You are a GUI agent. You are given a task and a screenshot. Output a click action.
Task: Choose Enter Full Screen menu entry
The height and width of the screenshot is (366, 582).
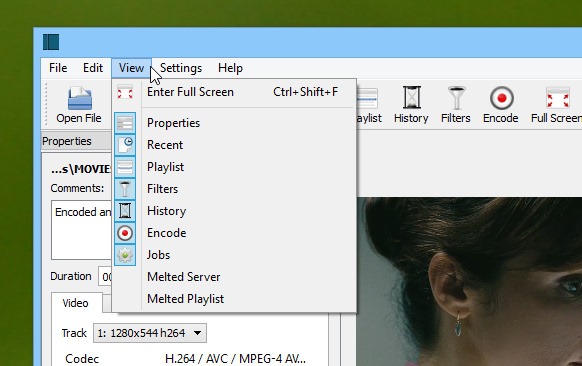[234, 92]
